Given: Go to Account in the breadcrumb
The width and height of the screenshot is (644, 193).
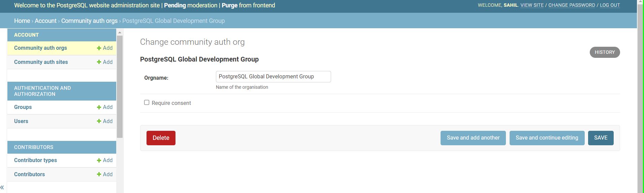Looking at the screenshot, I should click(45, 21).
